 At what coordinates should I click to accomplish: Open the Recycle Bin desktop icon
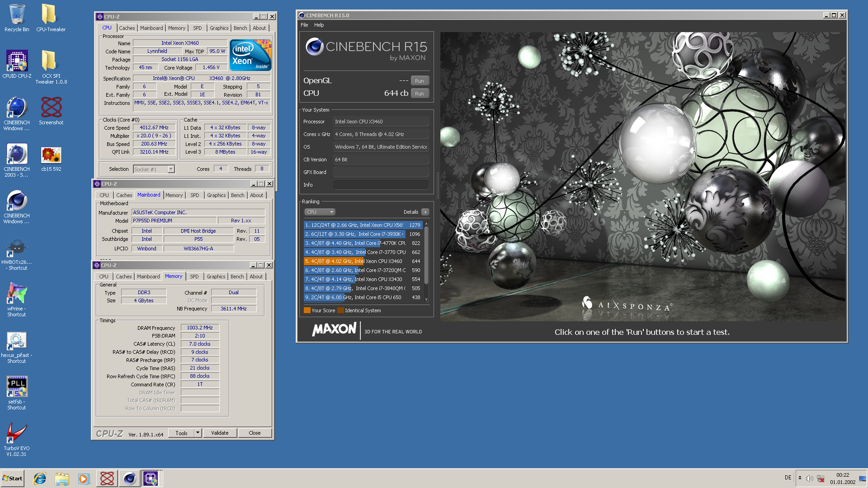coord(17,18)
